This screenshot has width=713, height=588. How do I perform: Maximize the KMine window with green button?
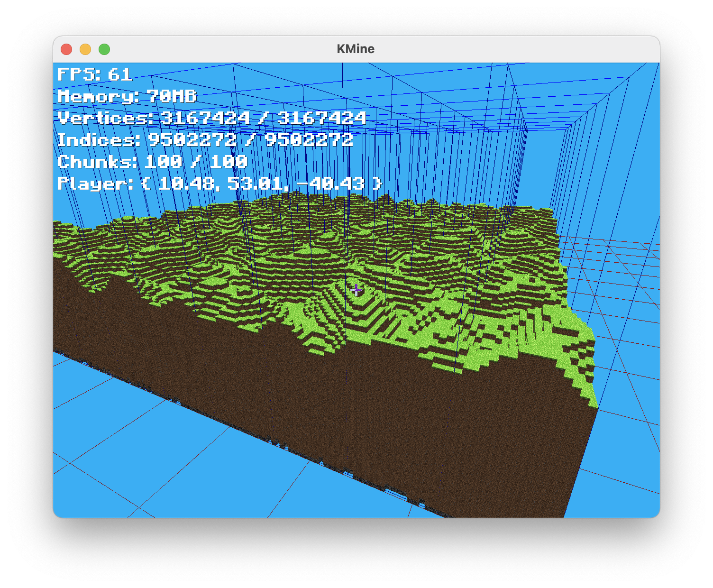pyautogui.click(x=104, y=49)
